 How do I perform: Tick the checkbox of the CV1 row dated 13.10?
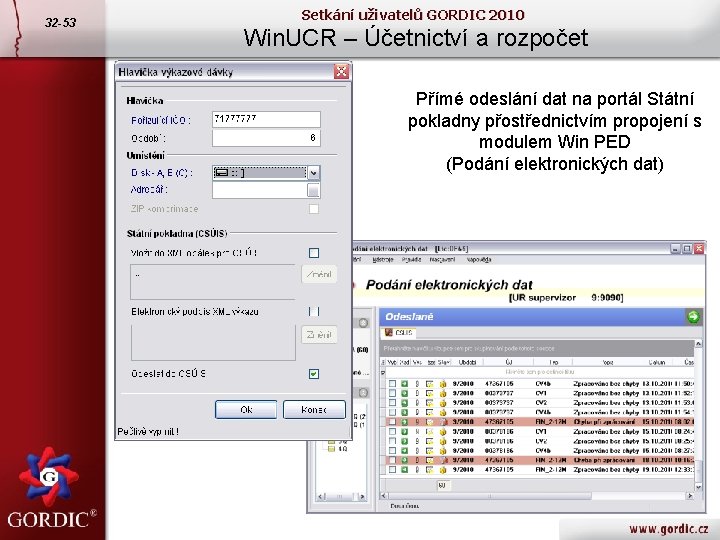392,393
